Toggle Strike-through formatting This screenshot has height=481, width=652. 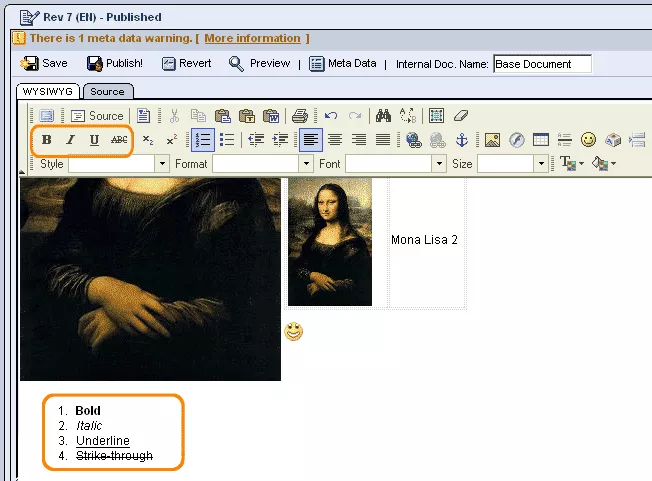tap(119, 140)
